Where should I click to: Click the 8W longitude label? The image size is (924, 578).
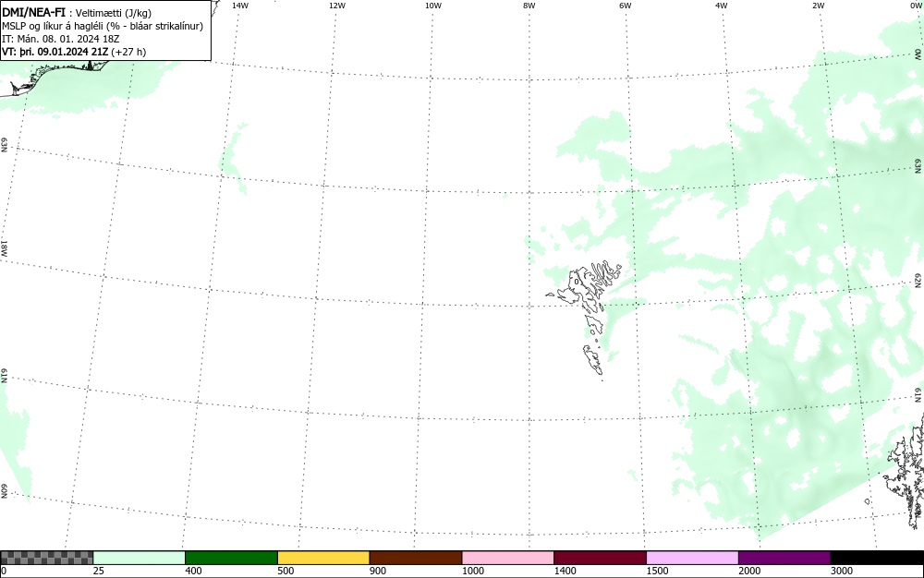529,6
